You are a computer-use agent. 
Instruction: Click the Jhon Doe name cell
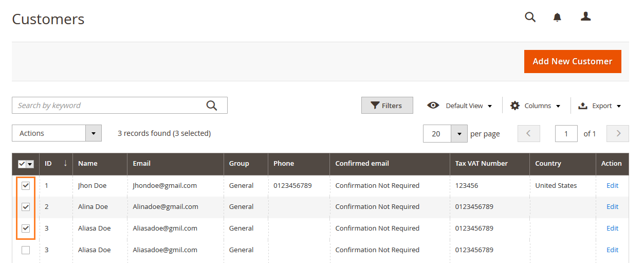93,185
